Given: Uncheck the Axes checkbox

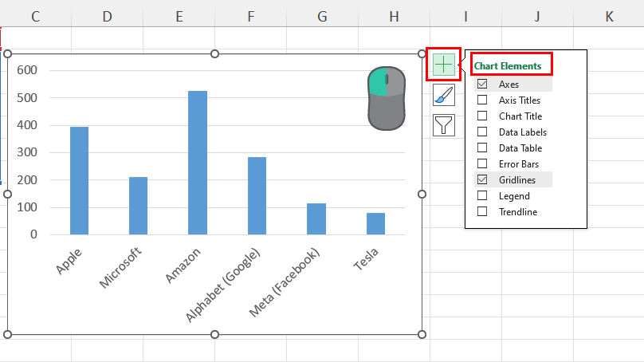Looking at the screenshot, I should [482, 85].
